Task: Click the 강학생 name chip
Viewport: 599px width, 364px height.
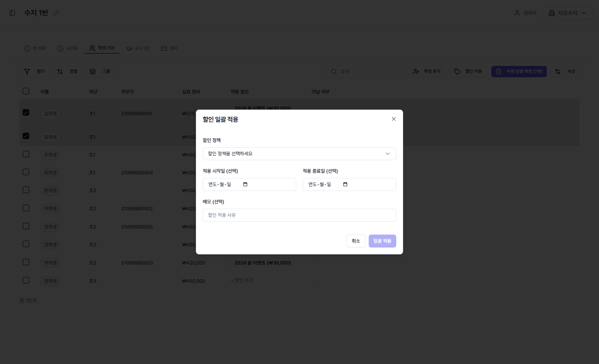Action: pos(51,245)
